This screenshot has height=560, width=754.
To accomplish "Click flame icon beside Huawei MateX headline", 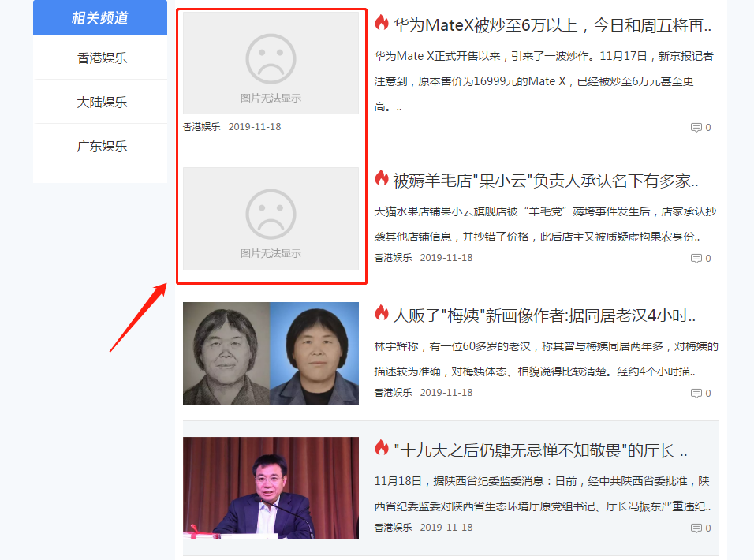I will [382, 24].
